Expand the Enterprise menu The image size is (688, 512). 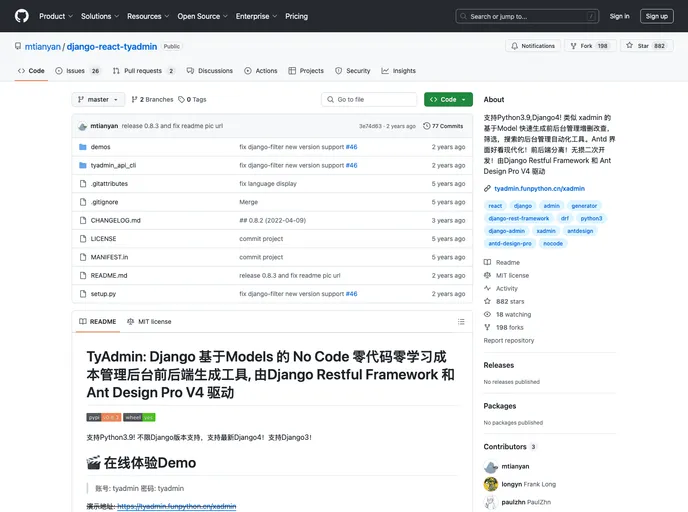click(256, 16)
